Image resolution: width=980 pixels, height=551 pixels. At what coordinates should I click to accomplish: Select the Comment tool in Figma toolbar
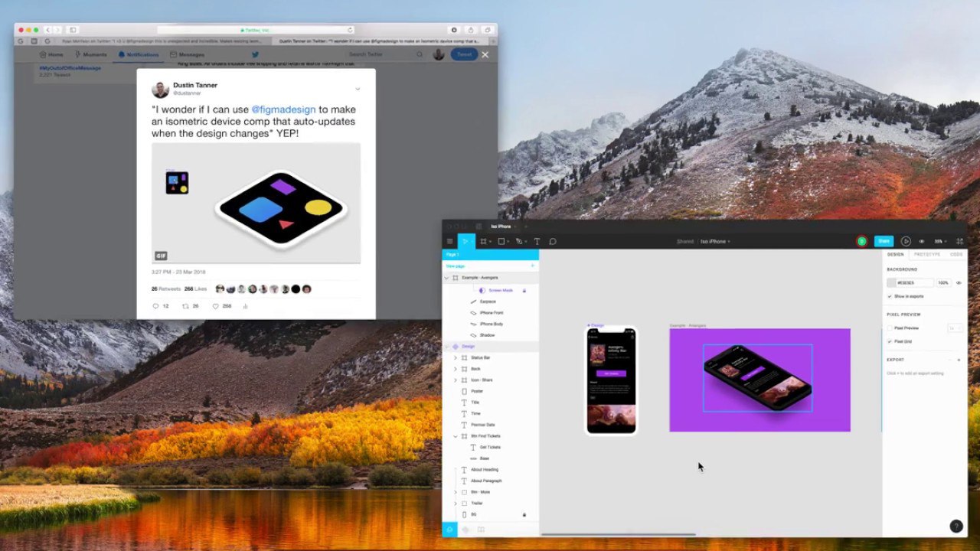point(552,241)
